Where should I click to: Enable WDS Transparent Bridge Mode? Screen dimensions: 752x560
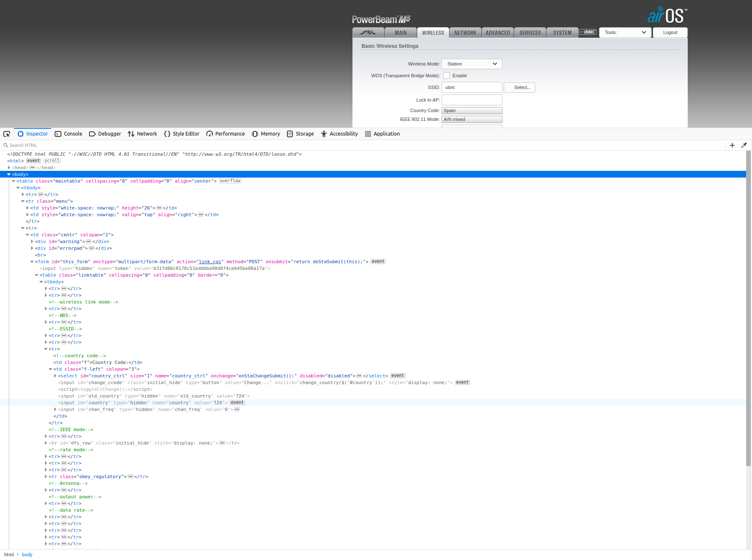pos(446,76)
